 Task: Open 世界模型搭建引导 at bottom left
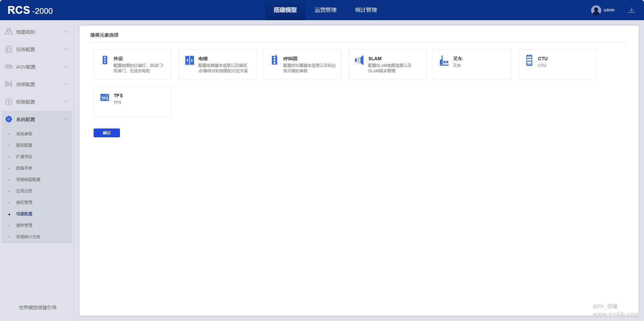[37, 307]
